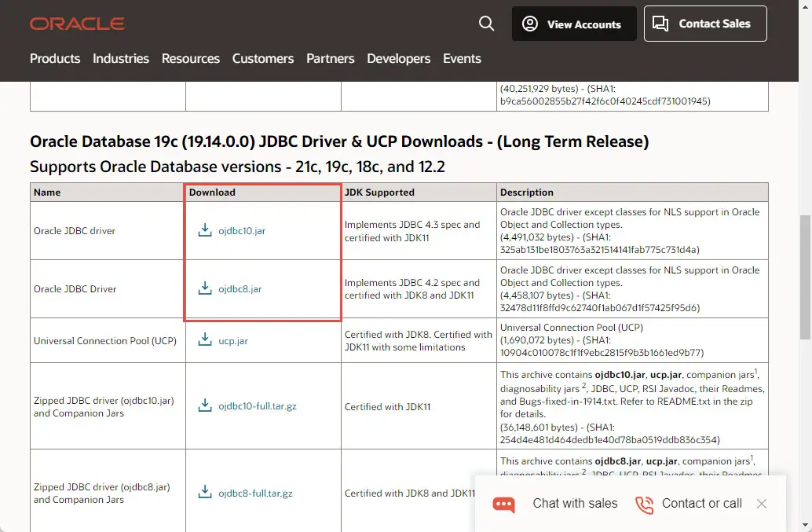Screen dimensions: 812x532
Task: Open the Developers menu
Action: click(399, 58)
